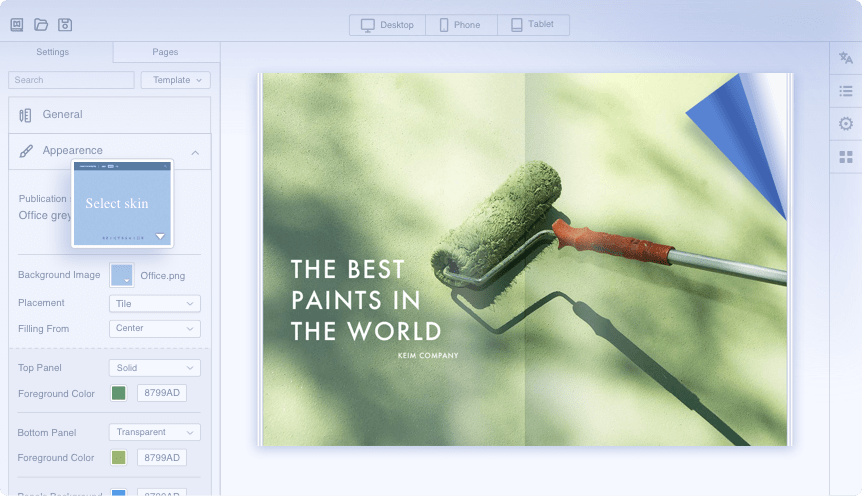This screenshot has height=496, width=862.
Task: Click the Search input field
Action: [71, 80]
